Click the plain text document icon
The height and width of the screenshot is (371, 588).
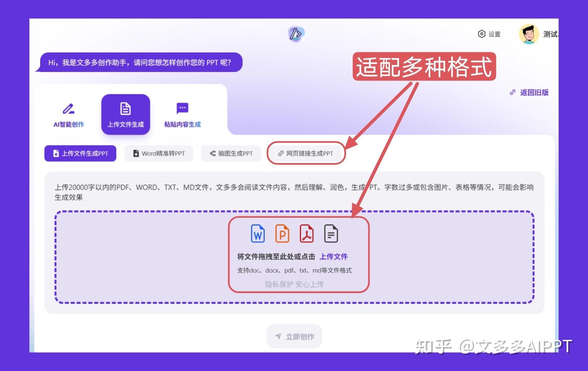pos(331,234)
